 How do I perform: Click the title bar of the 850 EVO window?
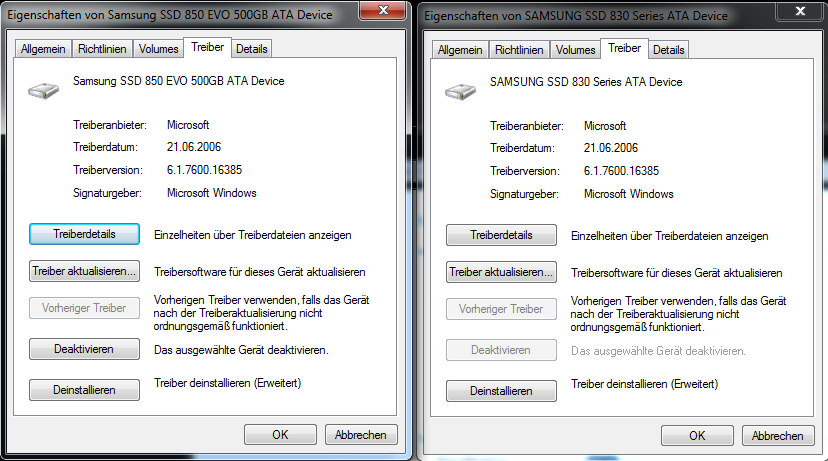tap(180, 15)
